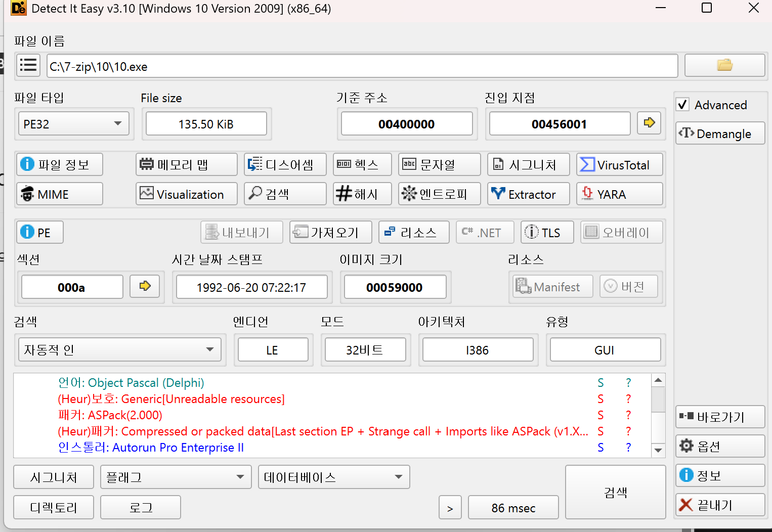Open 리소스 resources view
The image size is (772, 532).
click(x=414, y=232)
